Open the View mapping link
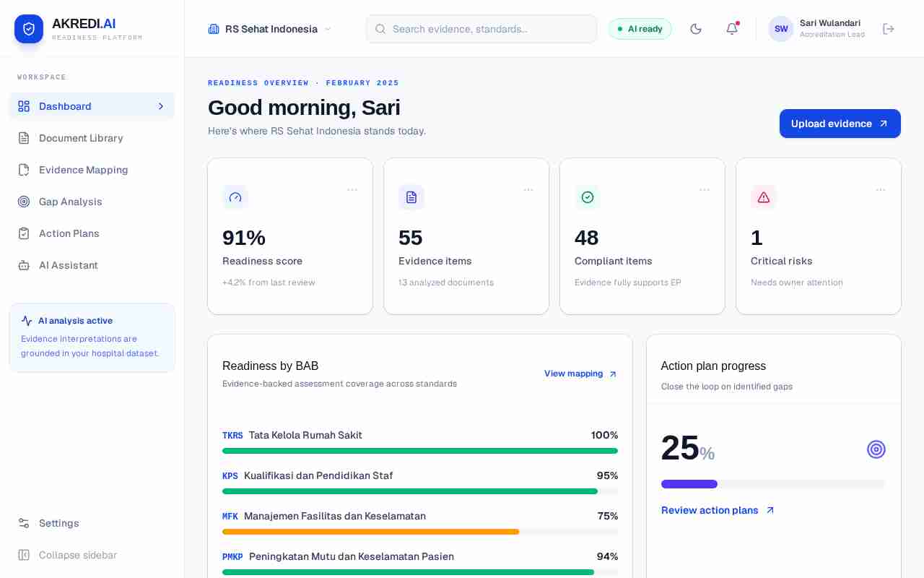The height and width of the screenshot is (578, 924). pyautogui.click(x=581, y=374)
